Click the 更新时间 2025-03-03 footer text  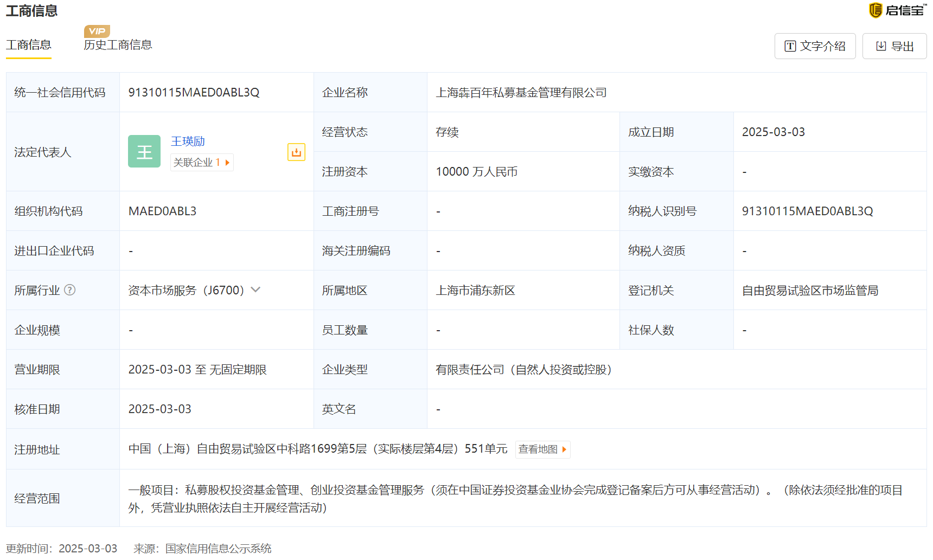pyautogui.click(x=61, y=549)
